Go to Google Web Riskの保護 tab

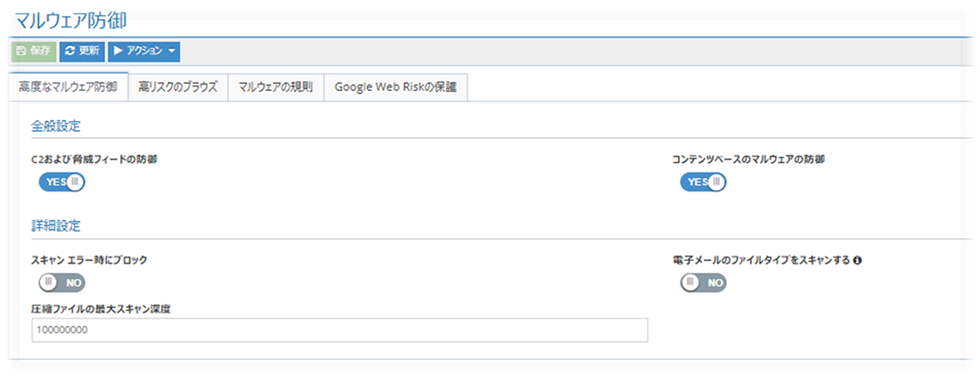[x=395, y=88]
